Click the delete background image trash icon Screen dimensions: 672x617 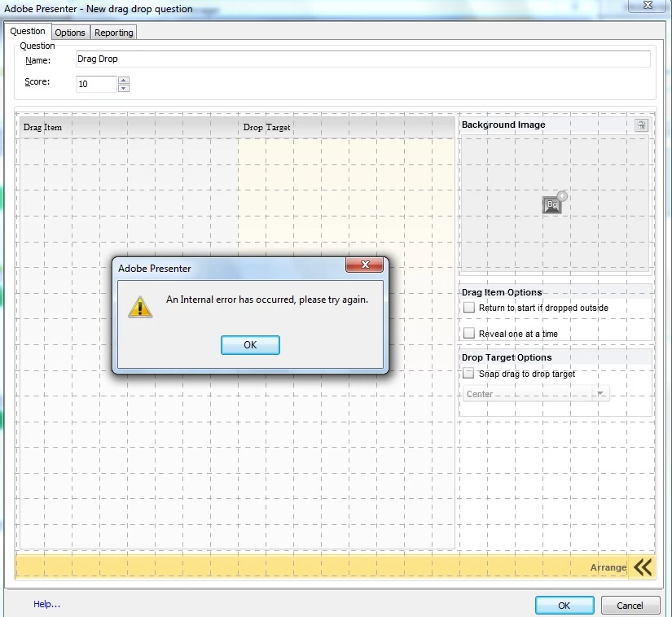tap(641, 125)
